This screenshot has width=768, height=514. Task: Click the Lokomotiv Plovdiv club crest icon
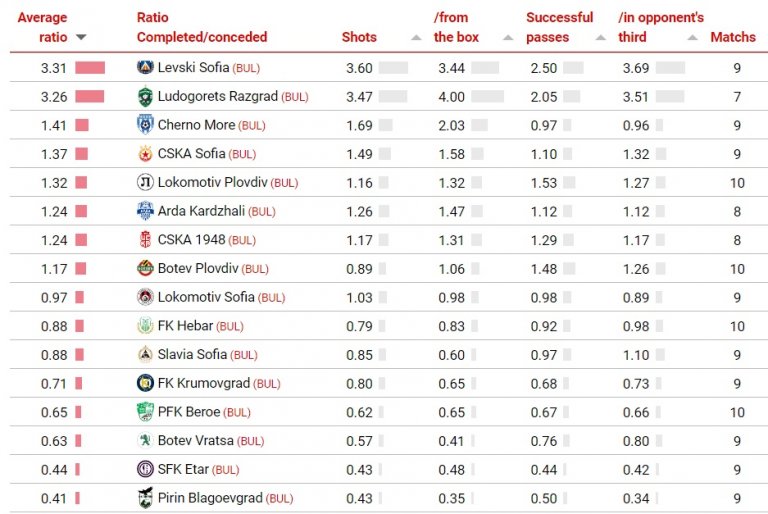pos(145,183)
